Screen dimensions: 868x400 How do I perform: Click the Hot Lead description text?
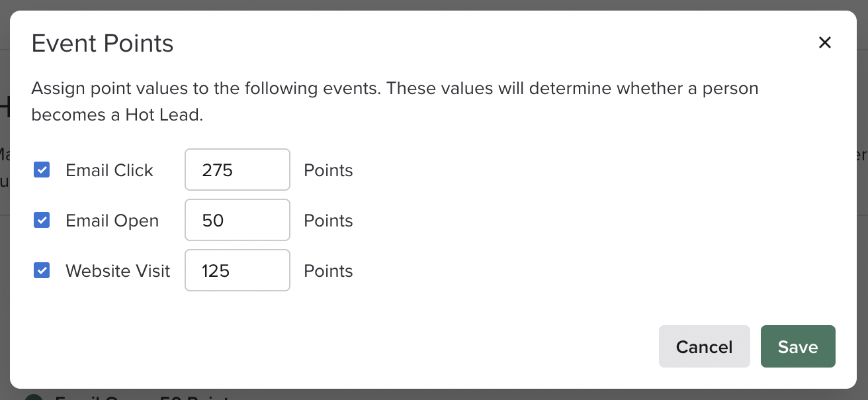(x=394, y=101)
